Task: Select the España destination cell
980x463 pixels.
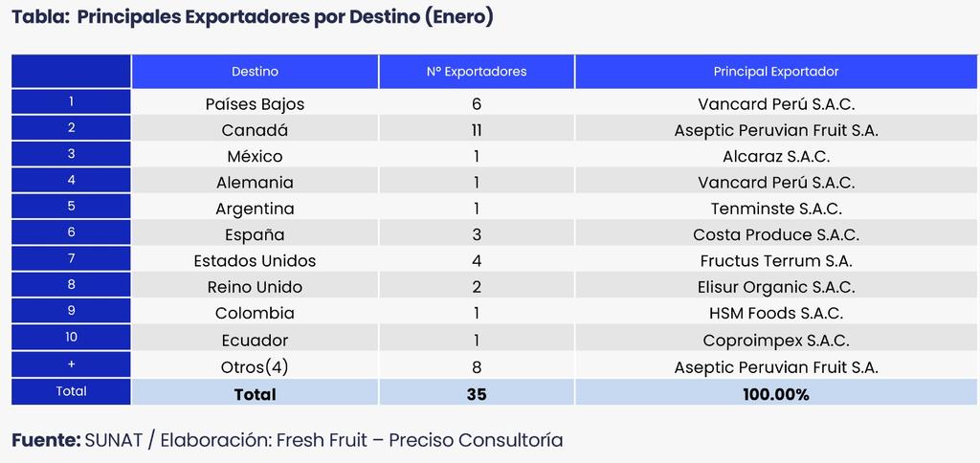Action: pos(255,234)
